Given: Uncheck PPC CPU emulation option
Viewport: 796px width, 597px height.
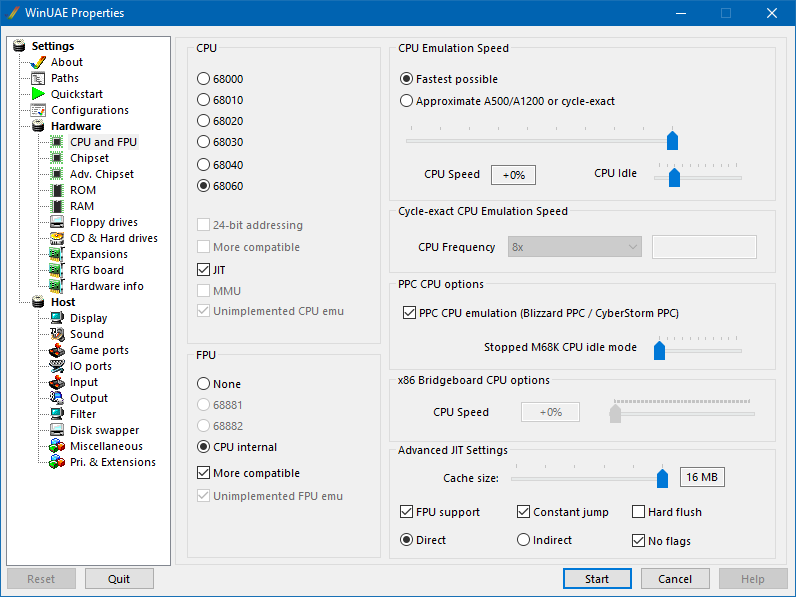Looking at the screenshot, I should pyautogui.click(x=409, y=313).
